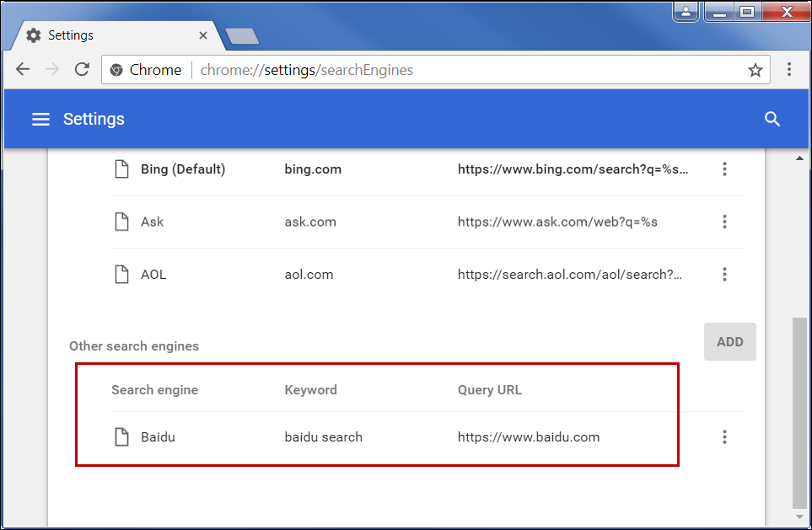The height and width of the screenshot is (530, 812).
Task: Bookmark this page with the star icon
Action: pyautogui.click(x=755, y=70)
